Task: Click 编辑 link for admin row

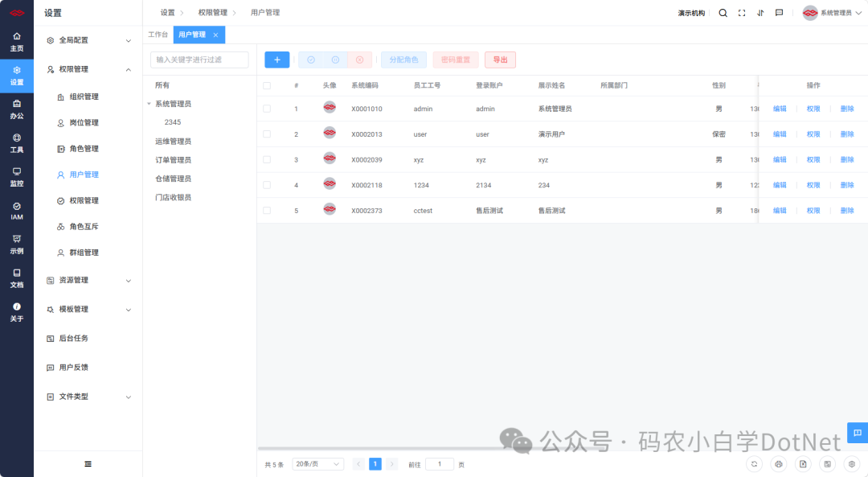Action: (x=780, y=109)
